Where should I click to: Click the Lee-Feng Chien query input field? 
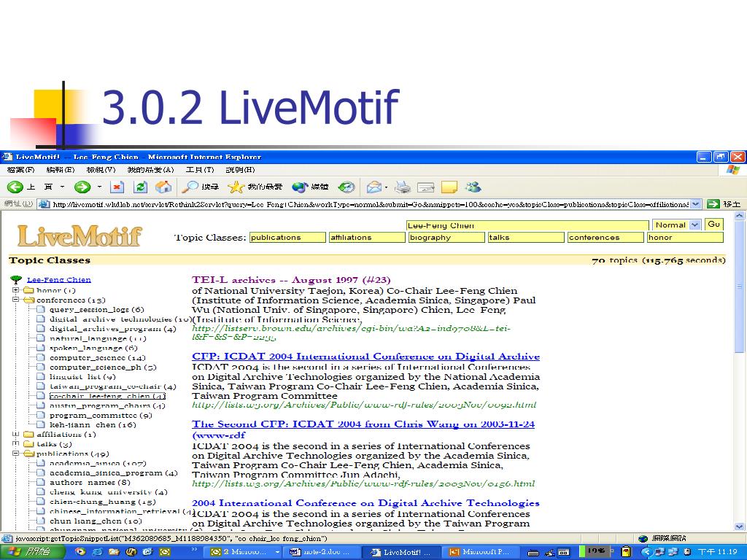coord(527,225)
